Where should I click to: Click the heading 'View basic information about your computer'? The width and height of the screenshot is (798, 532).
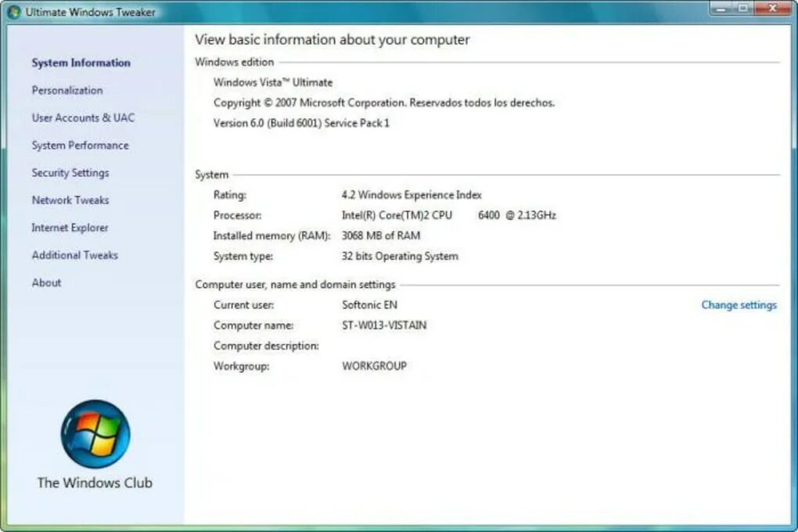[332, 40]
